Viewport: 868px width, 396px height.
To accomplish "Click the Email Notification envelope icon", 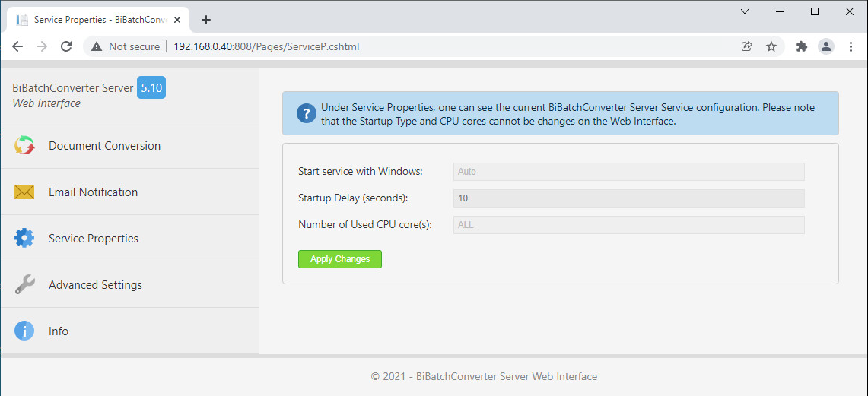I will (24, 192).
